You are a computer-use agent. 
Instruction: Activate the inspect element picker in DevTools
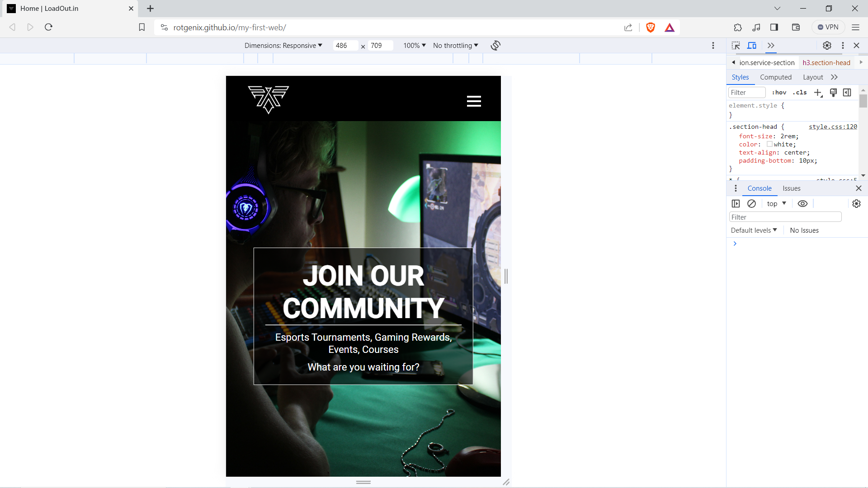(736, 46)
